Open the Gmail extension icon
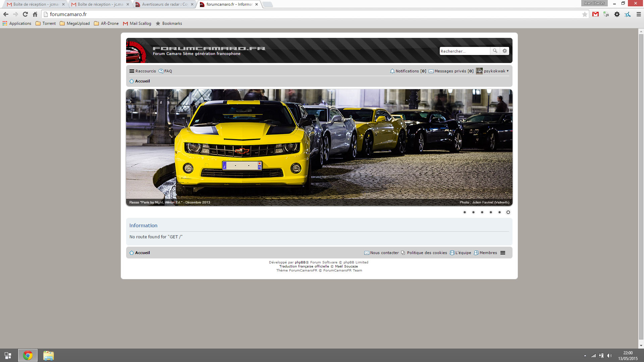The height and width of the screenshot is (362, 644). [x=595, y=14]
